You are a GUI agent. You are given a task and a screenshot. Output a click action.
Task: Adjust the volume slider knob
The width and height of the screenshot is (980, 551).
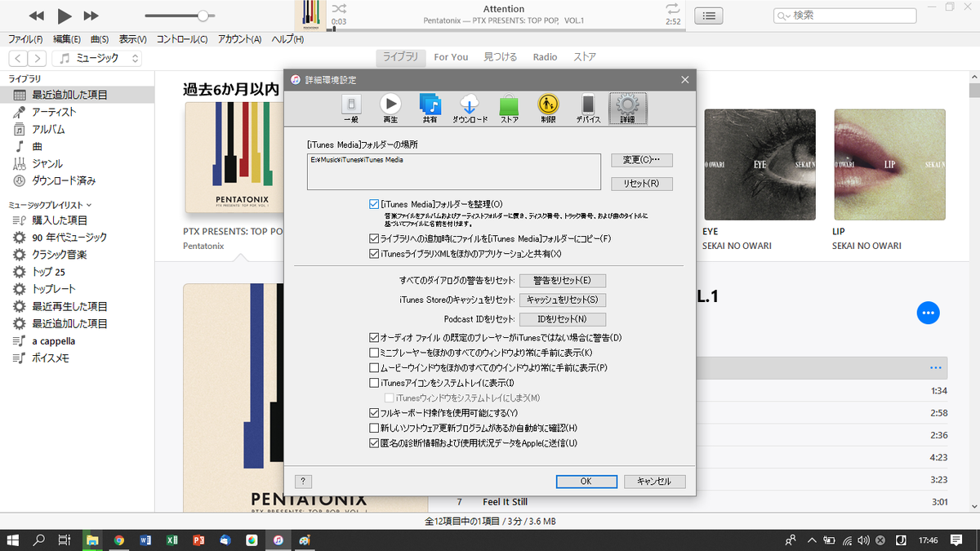[203, 16]
